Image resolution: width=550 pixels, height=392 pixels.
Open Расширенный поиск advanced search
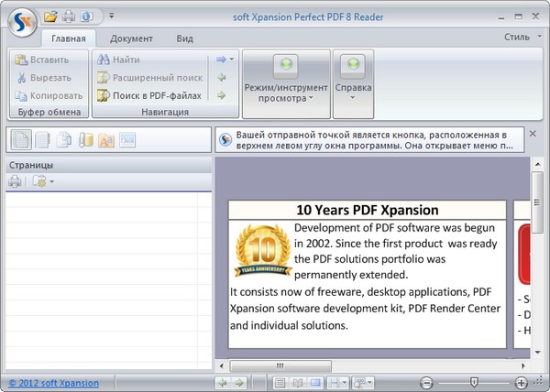click(x=150, y=78)
